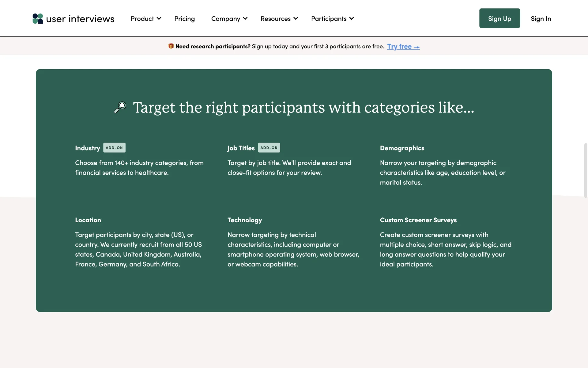Screen dimensions: 588x368
Task: Click the Custom Screener Surveys heading
Action: (418, 220)
